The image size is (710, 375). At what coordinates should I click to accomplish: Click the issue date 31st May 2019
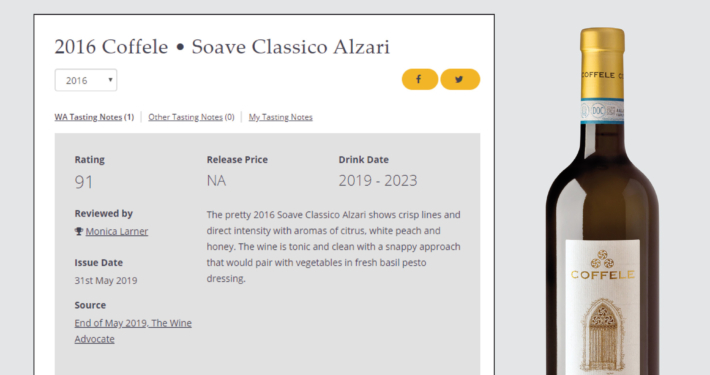click(106, 280)
